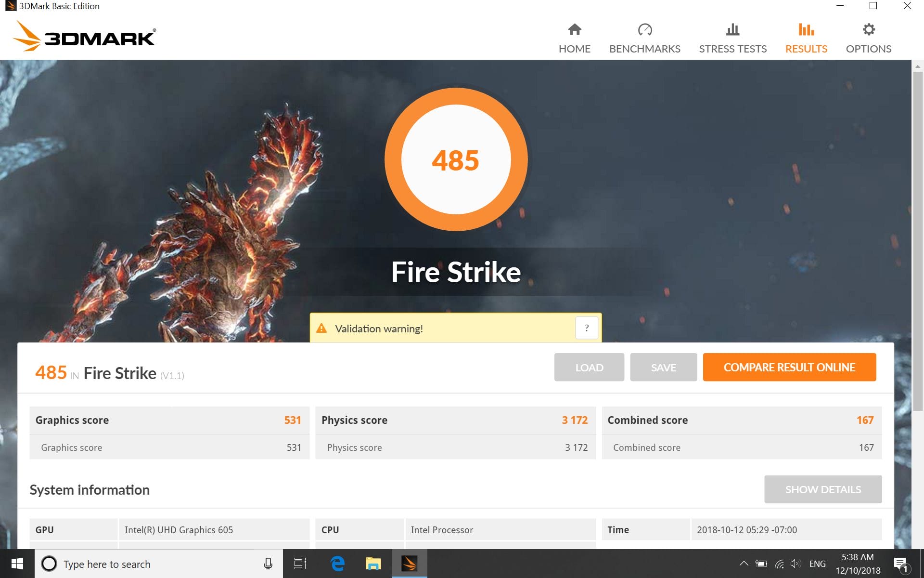Viewport: 924px width, 578px height.
Task: Show hidden system tray icons
Action: [743, 564]
